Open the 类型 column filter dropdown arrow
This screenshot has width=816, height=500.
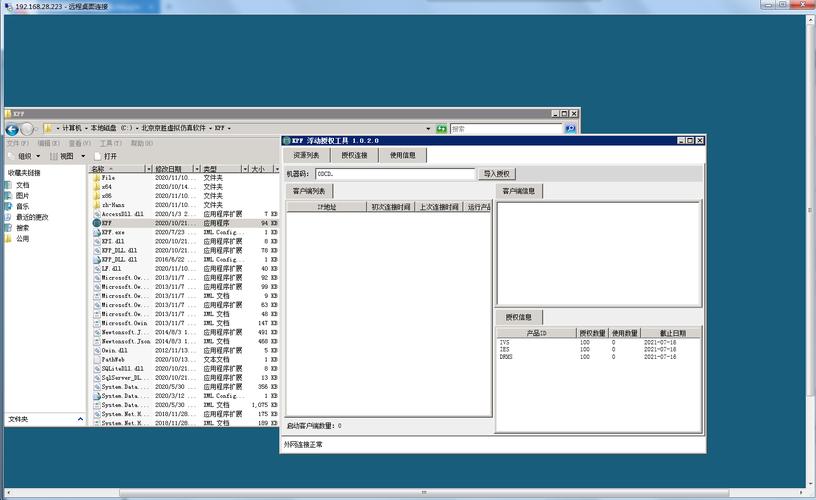click(x=245, y=169)
